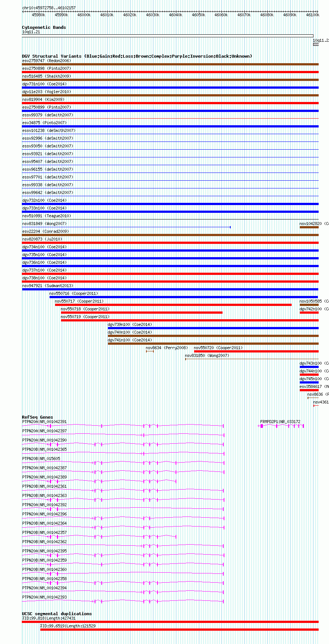Click the UCSC segmental duplications track title
The width and height of the screenshot is (329, 644).
coord(57,614)
